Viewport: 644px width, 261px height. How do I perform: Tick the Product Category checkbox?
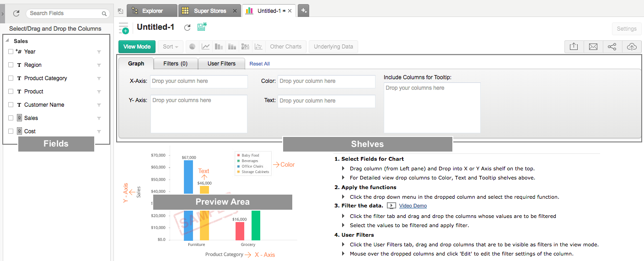point(11,78)
